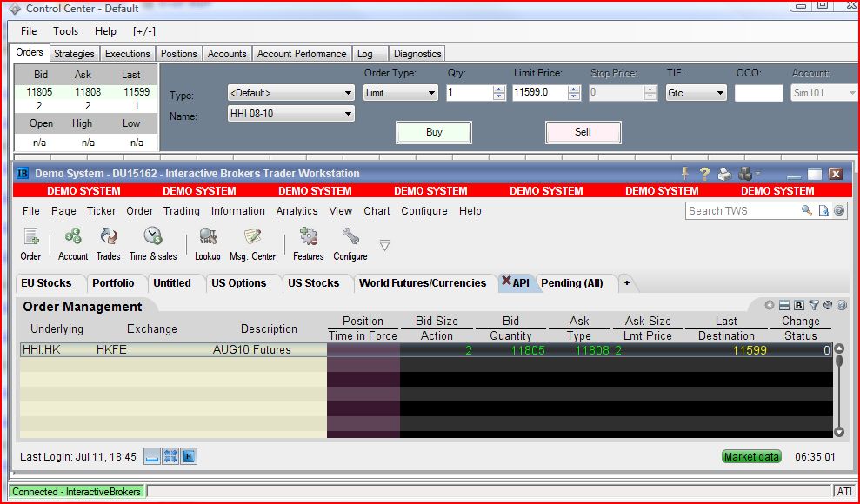Switch to the Strategies tab in Control Center

[74, 54]
